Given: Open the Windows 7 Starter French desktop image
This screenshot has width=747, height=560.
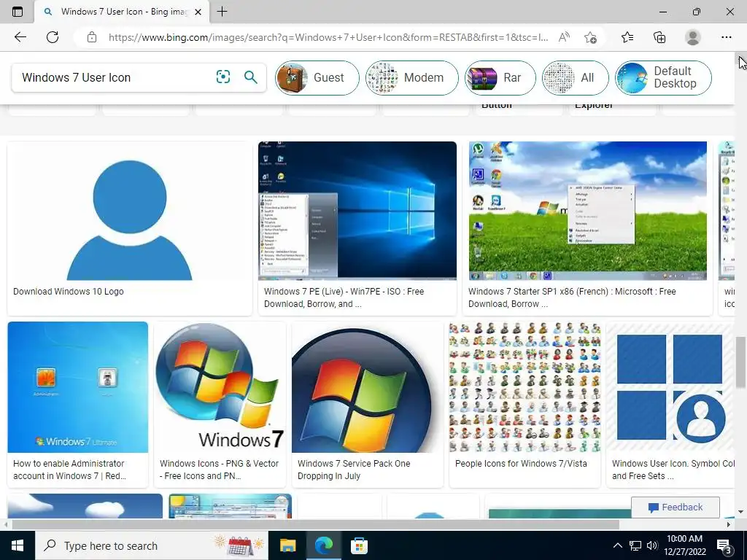Looking at the screenshot, I should tap(588, 211).
